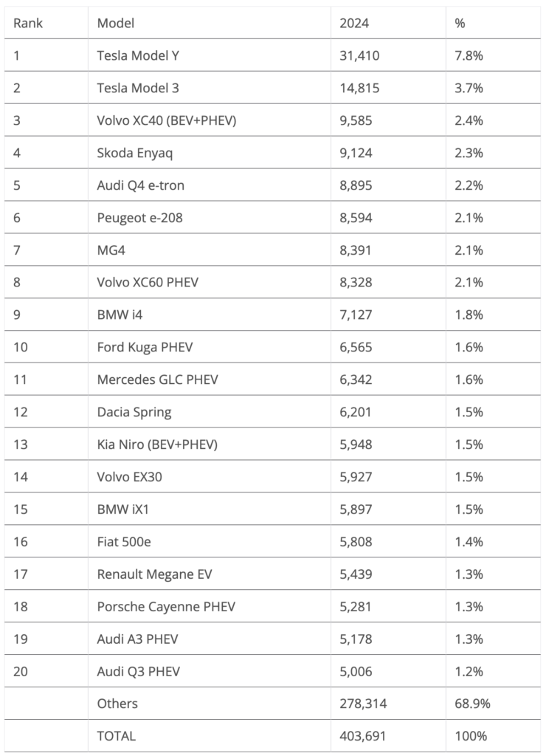Click Porsche Cayenne PHEV entry
This screenshot has width=546, height=756.
(166, 607)
